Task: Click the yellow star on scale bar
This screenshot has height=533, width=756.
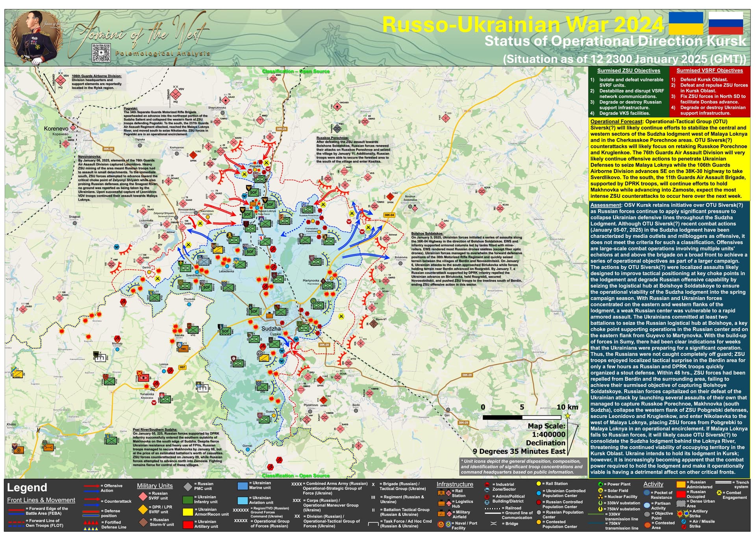Action: pyautogui.click(x=567, y=416)
